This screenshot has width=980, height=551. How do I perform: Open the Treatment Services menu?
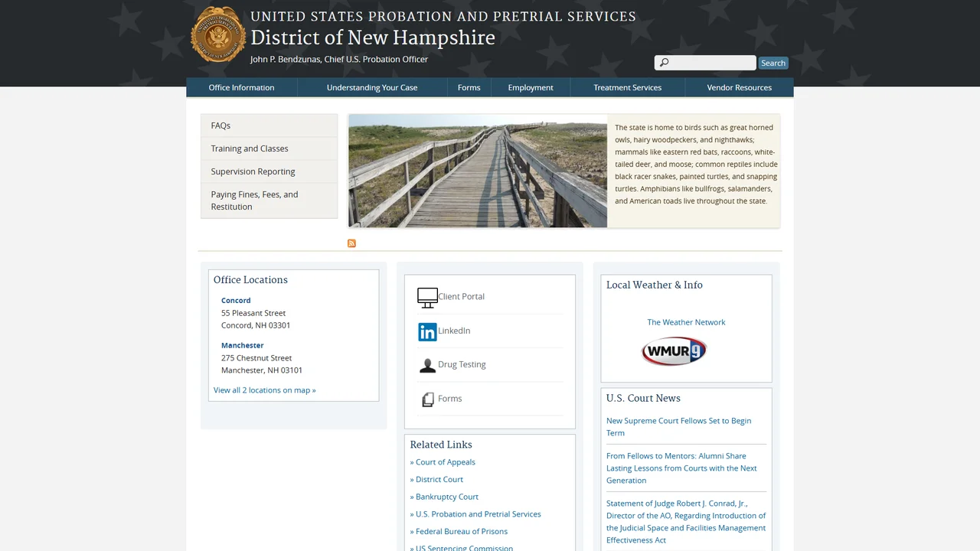pyautogui.click(x=627, y=87)
